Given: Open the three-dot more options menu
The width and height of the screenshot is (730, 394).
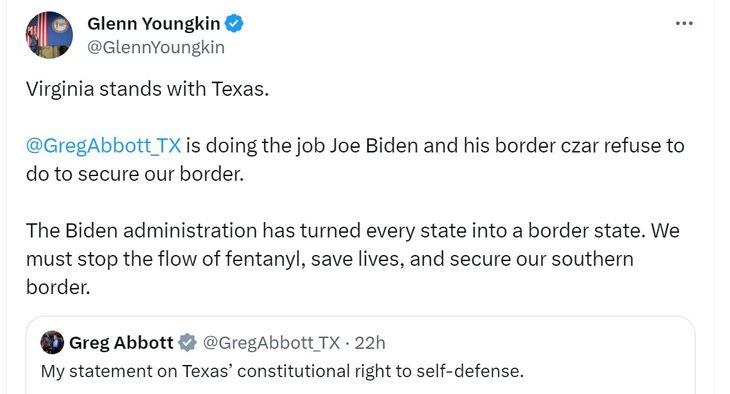Looking at the screenshot, I should coord(684,23).
